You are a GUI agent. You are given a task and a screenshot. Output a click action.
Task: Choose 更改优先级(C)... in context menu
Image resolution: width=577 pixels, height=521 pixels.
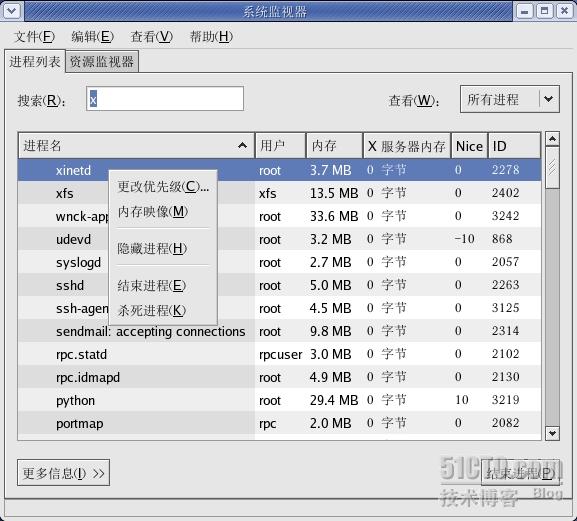163,187
